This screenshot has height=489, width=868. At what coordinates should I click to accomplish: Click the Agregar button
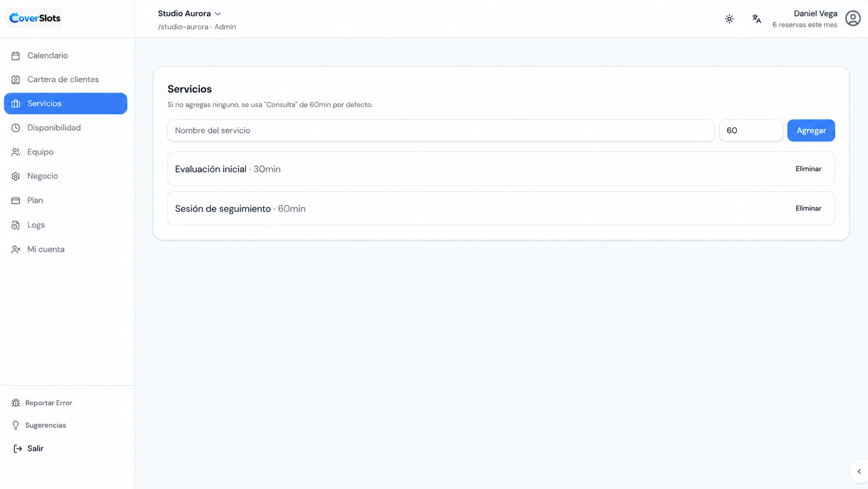click(811, 130)
